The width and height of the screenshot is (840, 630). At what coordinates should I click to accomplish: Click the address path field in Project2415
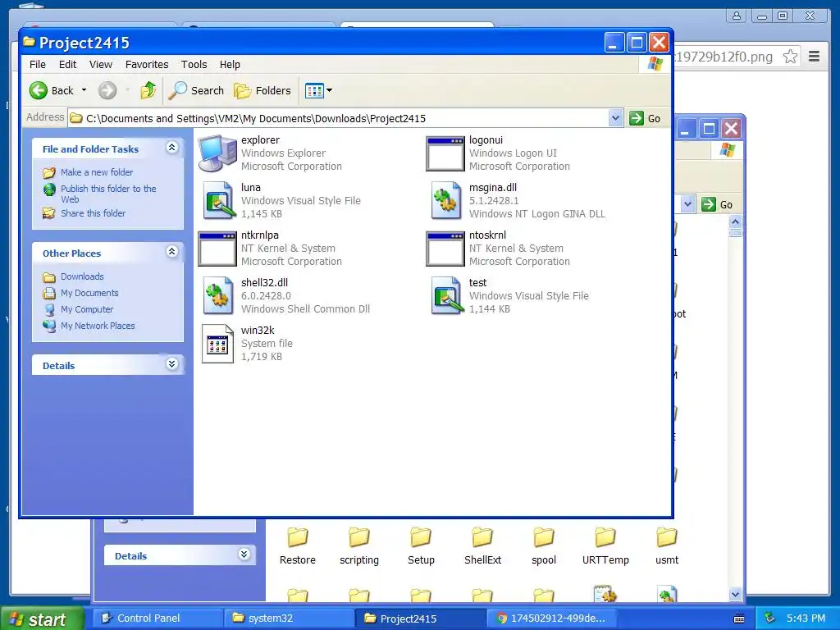pyautogui.click(x=338, y=118)
